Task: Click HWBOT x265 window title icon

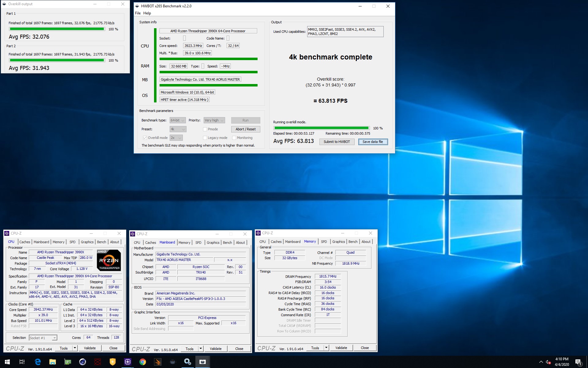Action: coord(137,6)
